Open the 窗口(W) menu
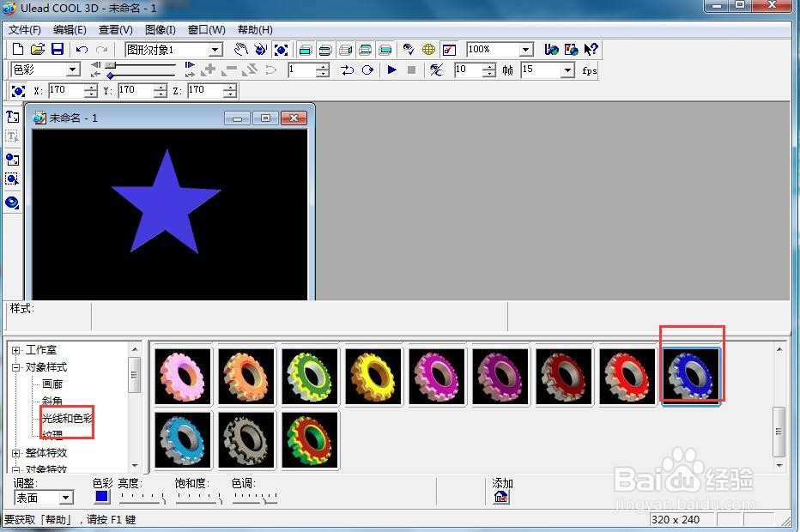 (x=206, y=29)
